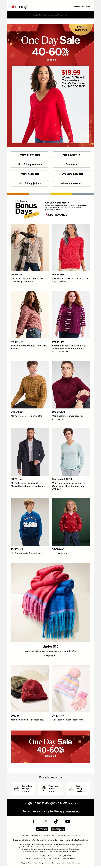101x868 pixels.
Task: Open the Fall styles header link
Action: 86,6
